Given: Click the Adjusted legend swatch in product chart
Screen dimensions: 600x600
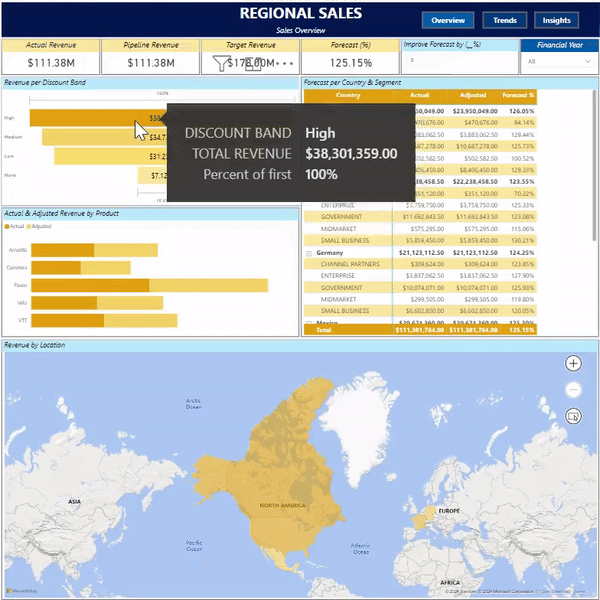Looking at the screenshot, I should (28, 227).
